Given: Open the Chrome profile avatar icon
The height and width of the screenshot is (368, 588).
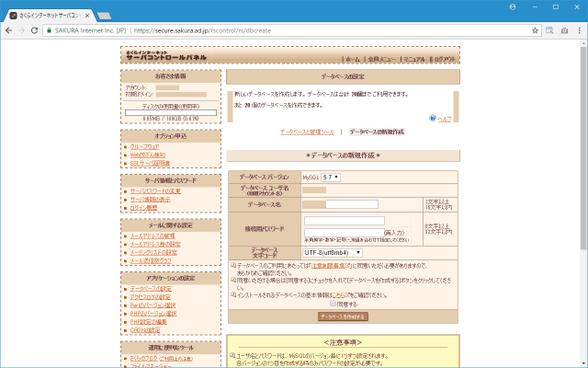Looking at the screenshot, I should [x=513, y=6].
